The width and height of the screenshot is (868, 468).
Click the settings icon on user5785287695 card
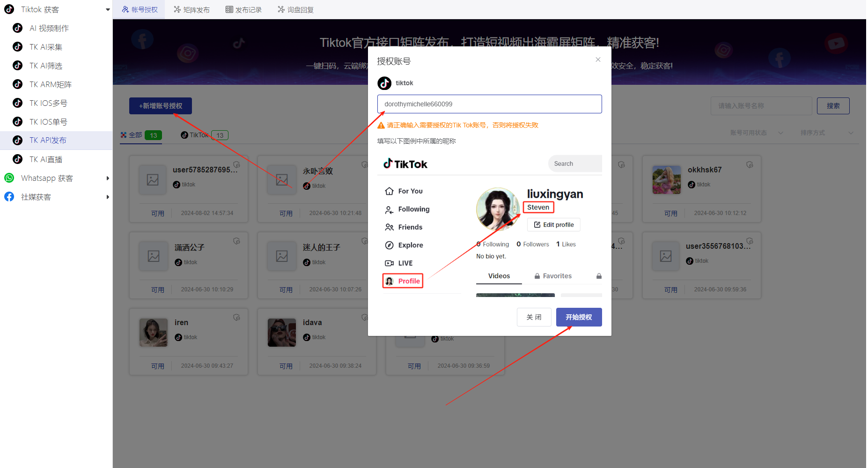(x=237, y=165)
